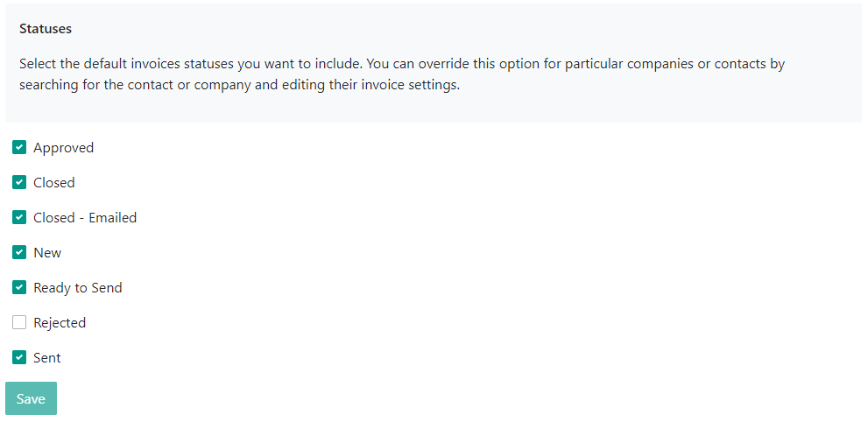Click the Save button

point(31,398)
